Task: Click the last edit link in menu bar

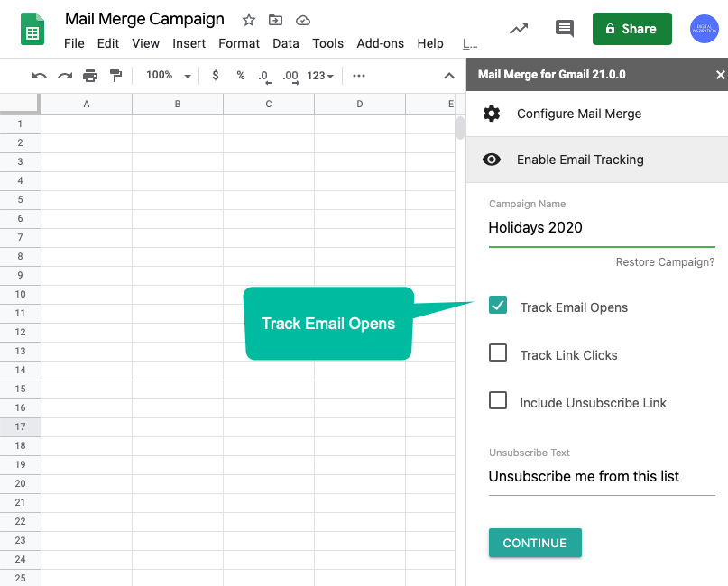Action: [470, 44]
